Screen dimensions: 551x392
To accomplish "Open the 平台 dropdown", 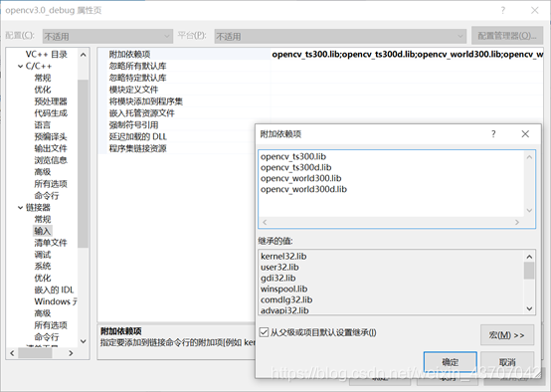I will [340, 36].
